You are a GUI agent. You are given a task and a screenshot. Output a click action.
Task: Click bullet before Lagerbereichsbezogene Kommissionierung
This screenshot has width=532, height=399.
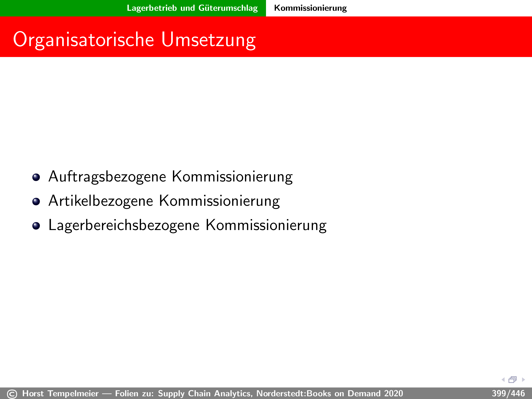click(36, 226)
